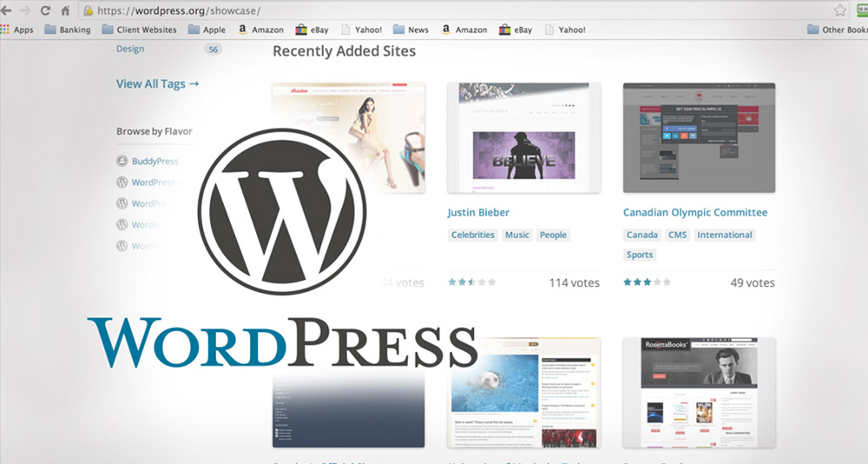This screenshot has width=868, height=464.
Task: Open the News bookmarks folder
Action: 411,30
